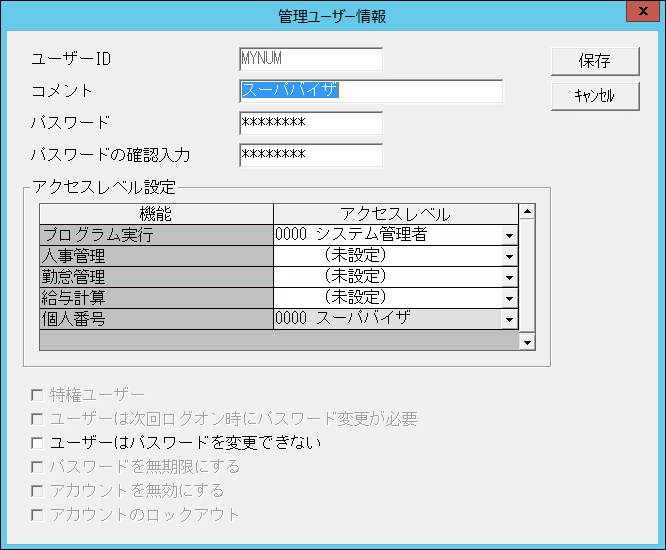Toggle the 特権ユーザー checkbox
Viewport: 666px width, 550px height.
click(38, 395)
